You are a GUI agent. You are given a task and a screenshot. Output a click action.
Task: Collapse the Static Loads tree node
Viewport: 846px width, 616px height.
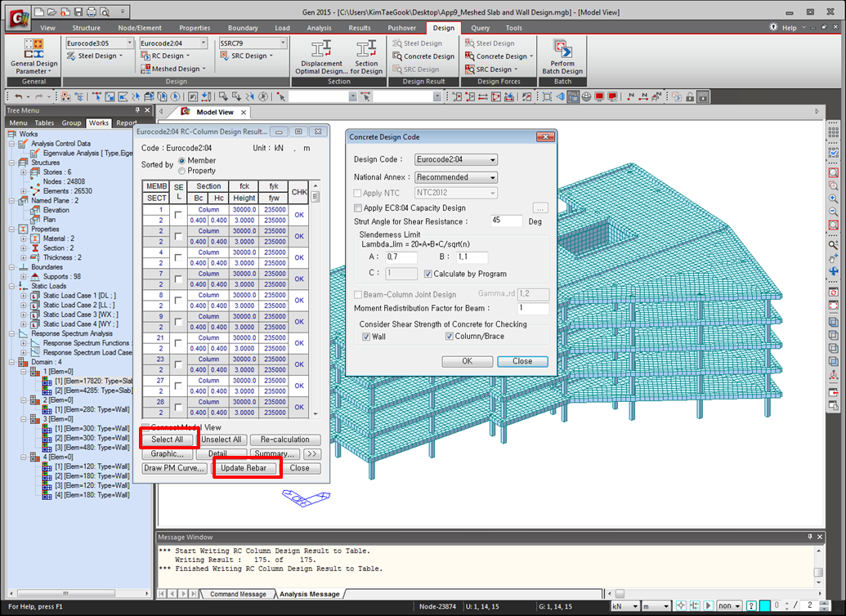coord(12,286)
